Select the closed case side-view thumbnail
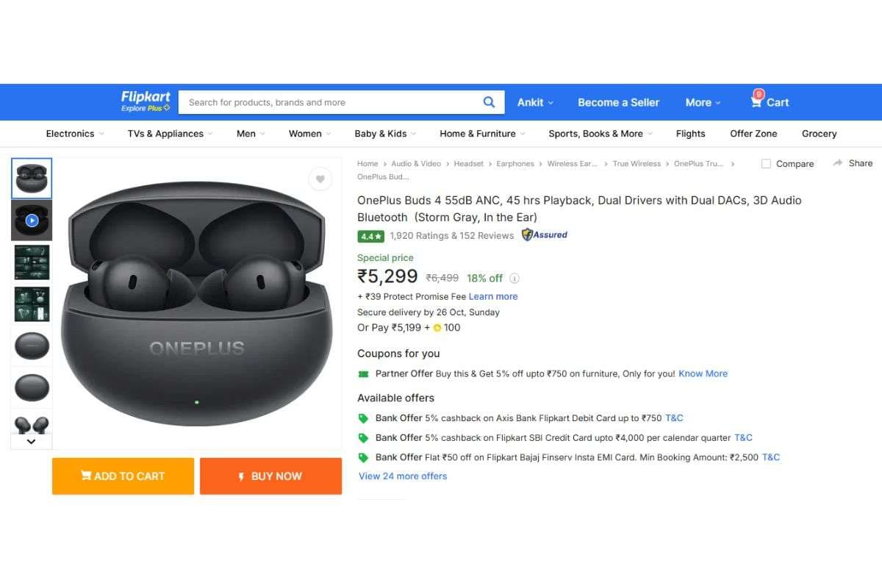The width and height of the screenshot is (882, 588). pos(32,346)
